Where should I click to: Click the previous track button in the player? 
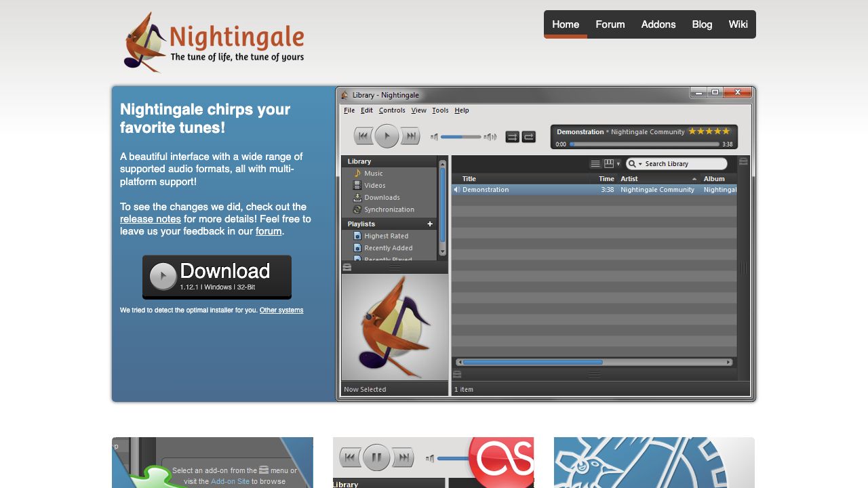pyautogui.click(x=363, y=136)
